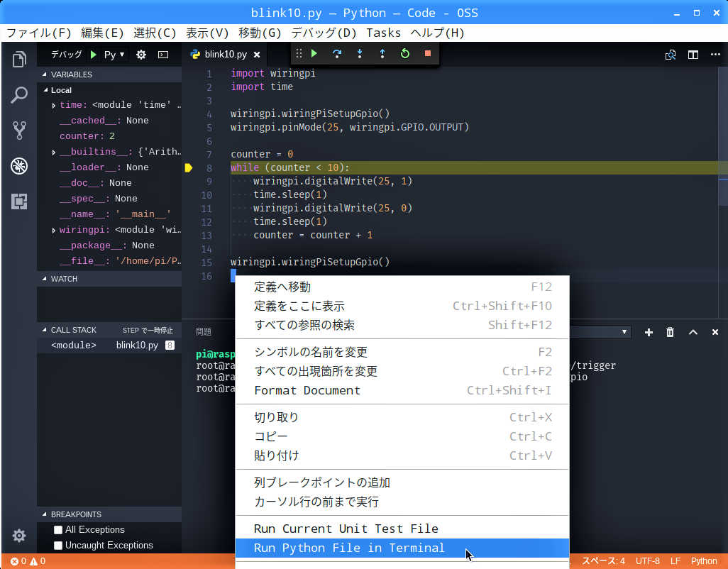Open the Manage gear at bottom left
Viewport: 728px width, 569px height.
pyautogui.click(x=19, y=536)
